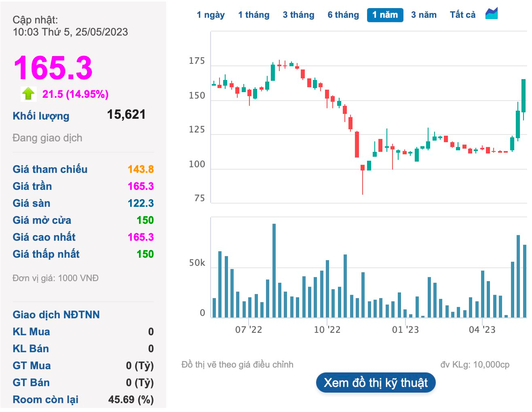The height and width of the screenshot is (412, 532).
Task: Click the 'Giao dịch NĐTNN' heading
Action: [x=56, y=315]
